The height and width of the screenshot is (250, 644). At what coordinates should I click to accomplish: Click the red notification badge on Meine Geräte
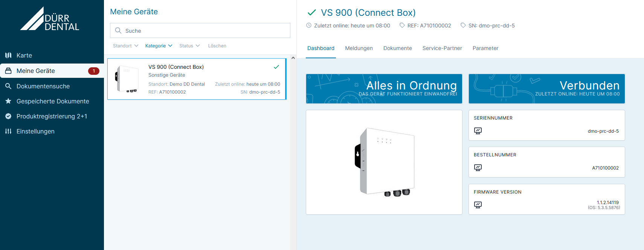click(94, 71)
